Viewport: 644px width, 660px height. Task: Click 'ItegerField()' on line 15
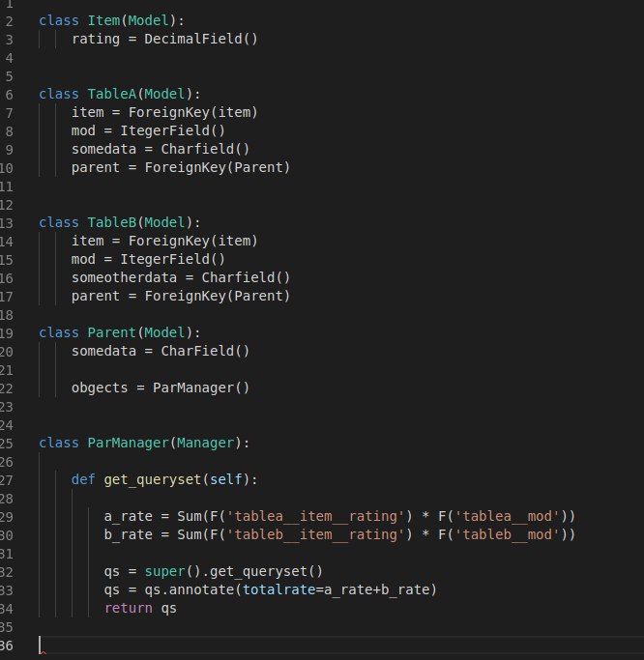[x=173, y=259]
